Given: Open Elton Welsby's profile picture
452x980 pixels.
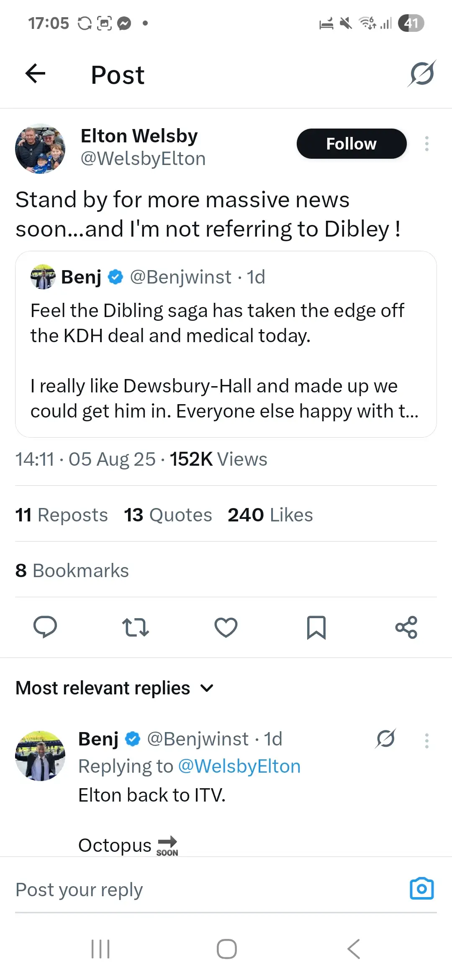Looking at the screenshot, I should point(40,148).
